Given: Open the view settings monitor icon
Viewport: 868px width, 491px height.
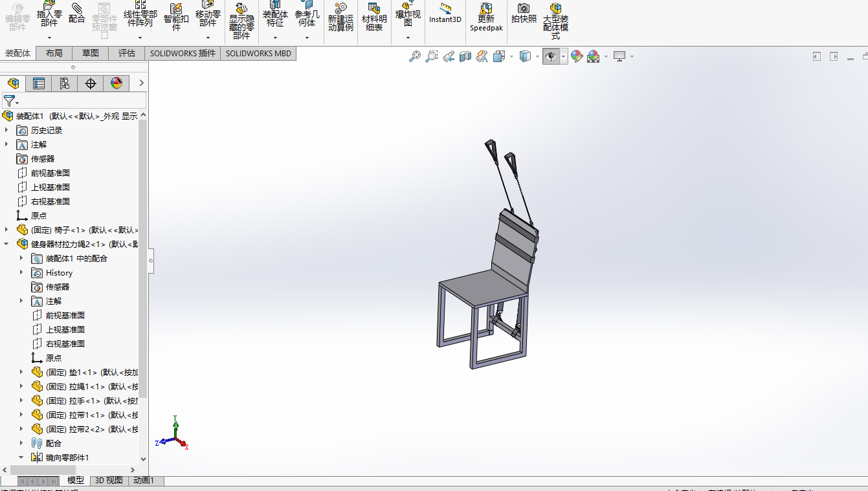Looking at the screenshot, I should pyautogui.click(x=620, y=57).
